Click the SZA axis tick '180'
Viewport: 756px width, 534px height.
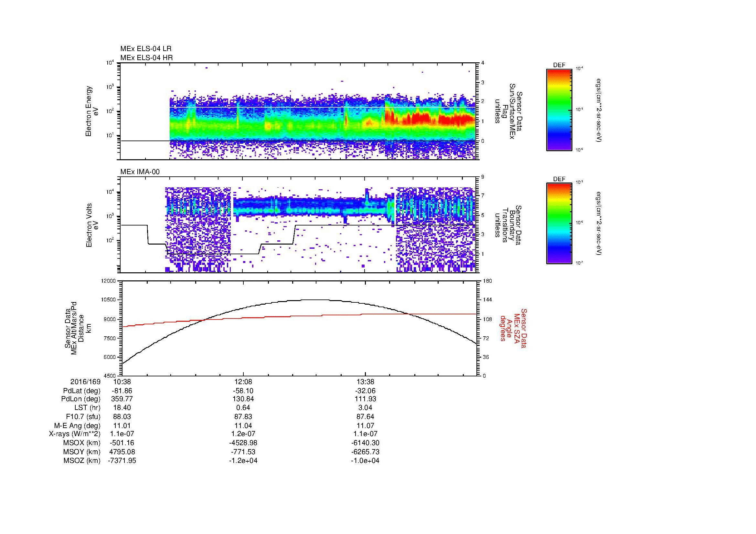click(488, 281)
